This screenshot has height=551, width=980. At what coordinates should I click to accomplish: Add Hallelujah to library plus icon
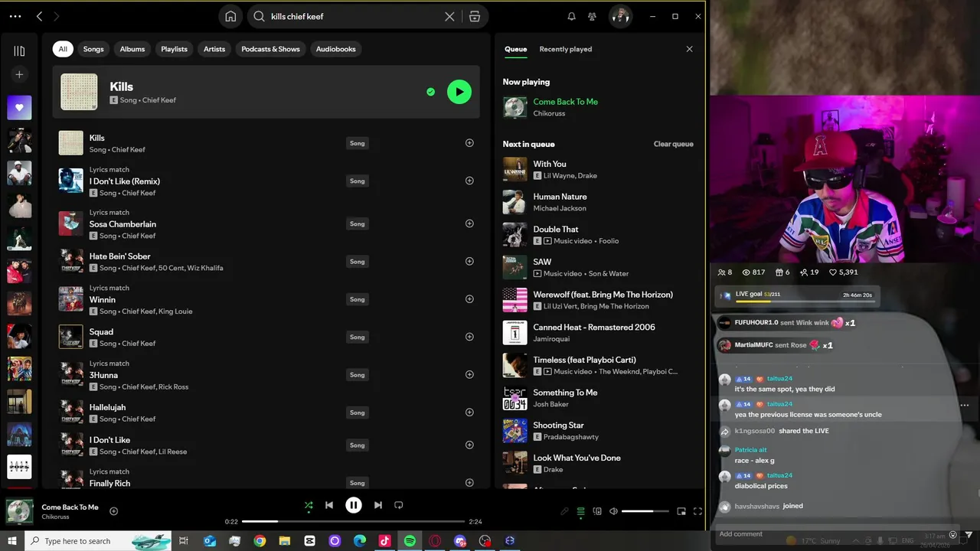(x=469, y=412)
